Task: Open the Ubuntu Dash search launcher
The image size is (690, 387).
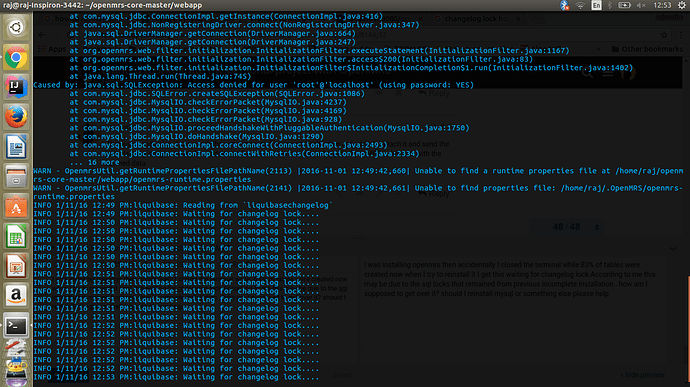Action: click(x=16, y=27)
